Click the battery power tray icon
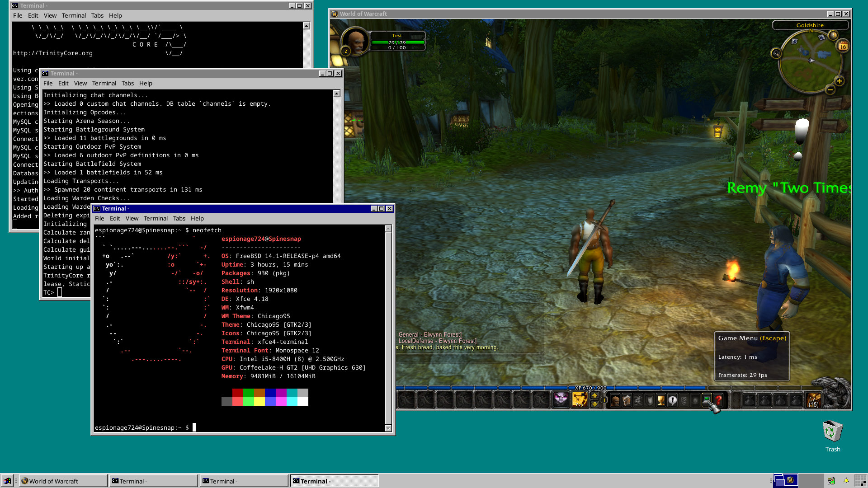The image size is (868, 488). click(831, 481)
